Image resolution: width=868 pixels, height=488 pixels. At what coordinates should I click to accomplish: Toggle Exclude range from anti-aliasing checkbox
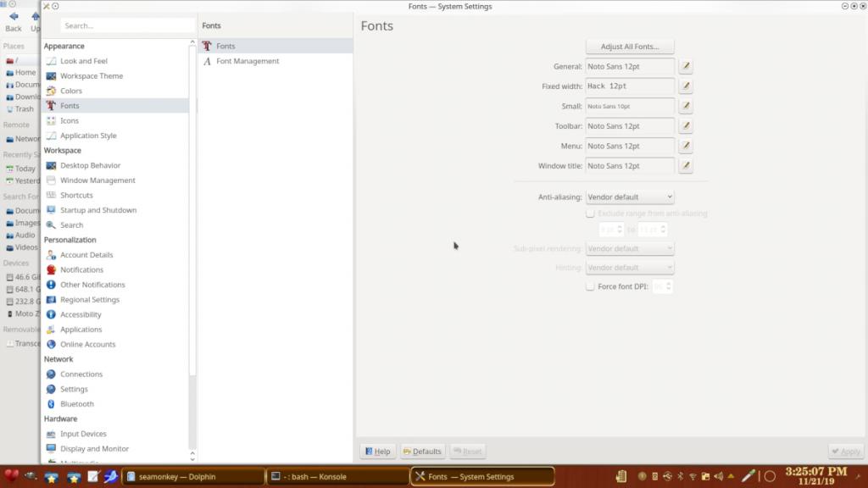click(x=590, y=213)
